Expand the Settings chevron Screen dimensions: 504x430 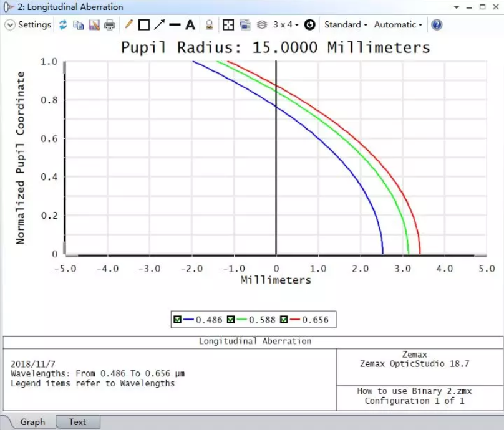point(10,25)
